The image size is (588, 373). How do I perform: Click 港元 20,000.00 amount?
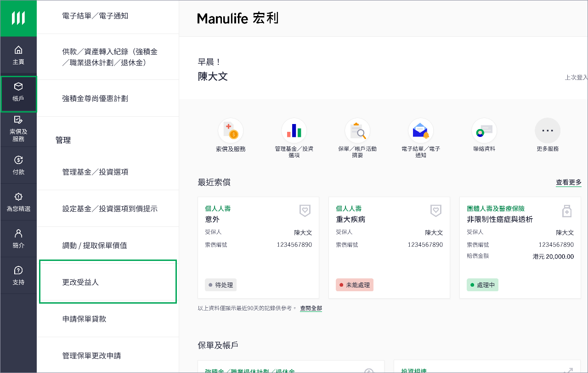(x=553, y=257)
